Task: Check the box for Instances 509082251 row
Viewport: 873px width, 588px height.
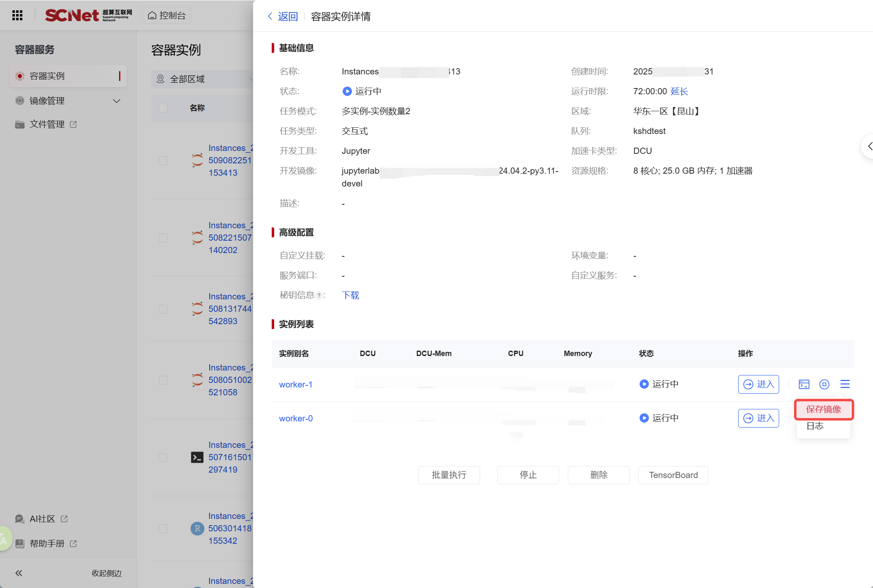Action: tap(163, 160)
